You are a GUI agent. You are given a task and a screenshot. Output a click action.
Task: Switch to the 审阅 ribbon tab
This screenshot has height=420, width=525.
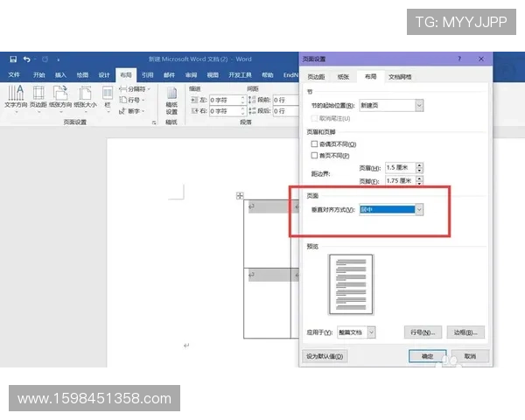click(x=191, y=74)
